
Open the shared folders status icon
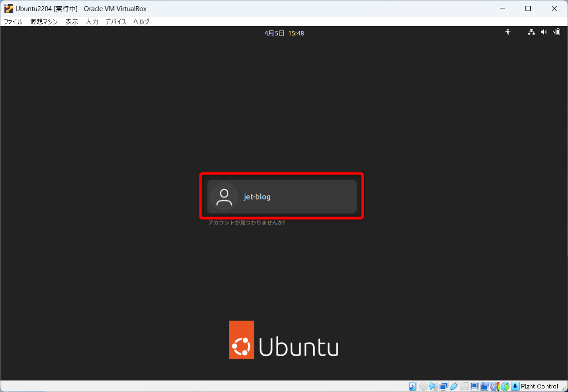click(x=464, y=386)
